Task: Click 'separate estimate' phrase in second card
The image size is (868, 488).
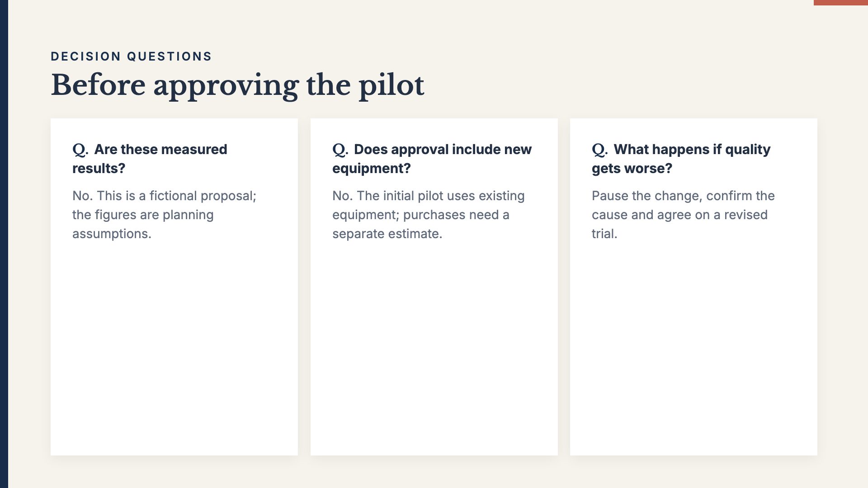Action: point(387,234)
